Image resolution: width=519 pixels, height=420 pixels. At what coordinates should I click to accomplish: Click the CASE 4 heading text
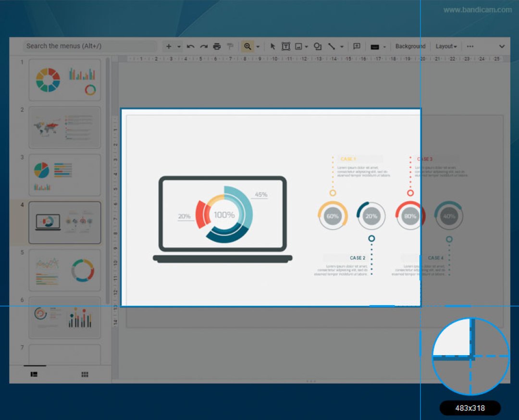pyautogui.click(x=435, y=258)
